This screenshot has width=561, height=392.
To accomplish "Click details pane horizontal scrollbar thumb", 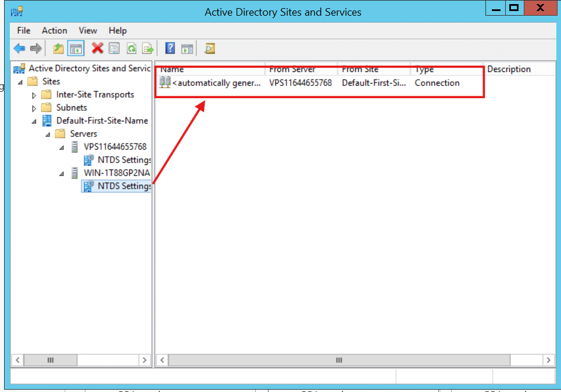I will click(x=339, y=360).
